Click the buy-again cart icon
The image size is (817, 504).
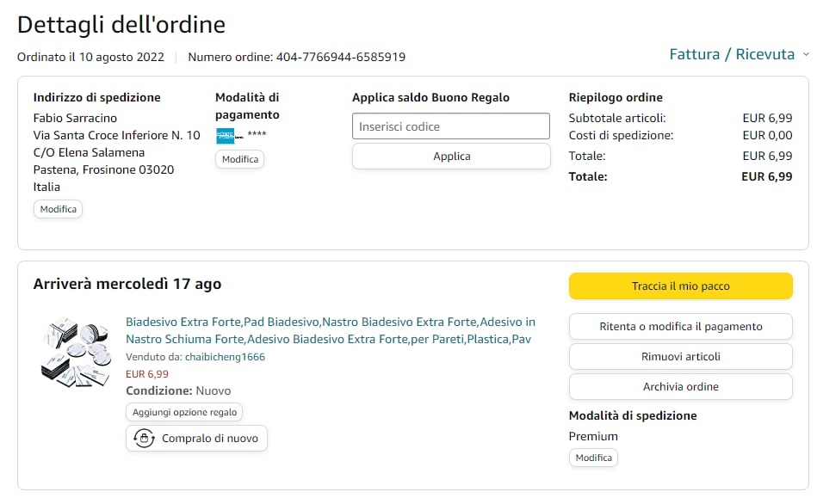coord(144,439)
